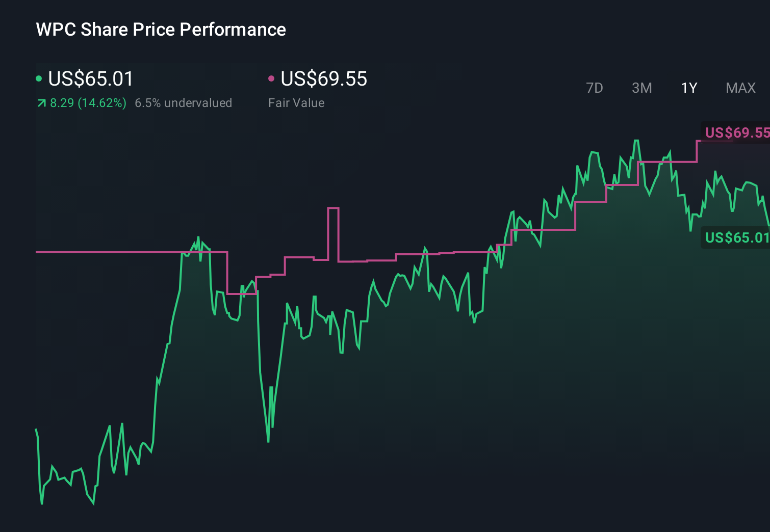Select the US$65.01 price tag on the right

click(x=736, y=237)
